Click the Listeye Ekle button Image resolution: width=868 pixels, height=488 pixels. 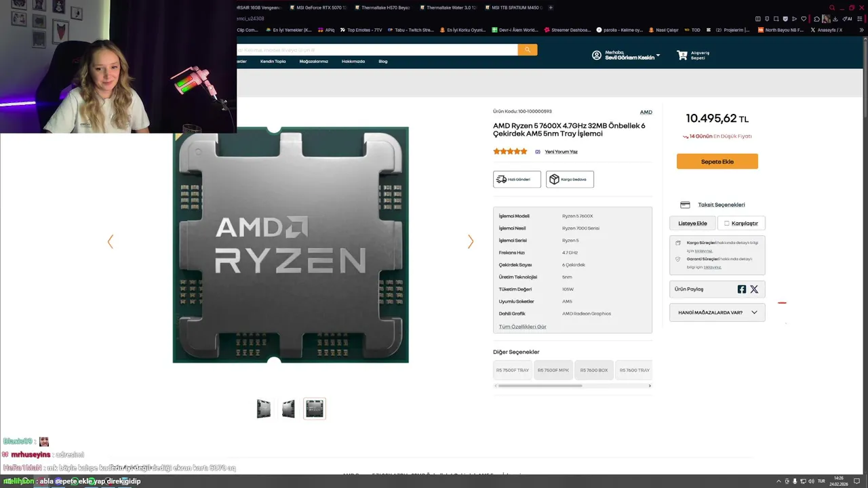click(x=692, y=223)
